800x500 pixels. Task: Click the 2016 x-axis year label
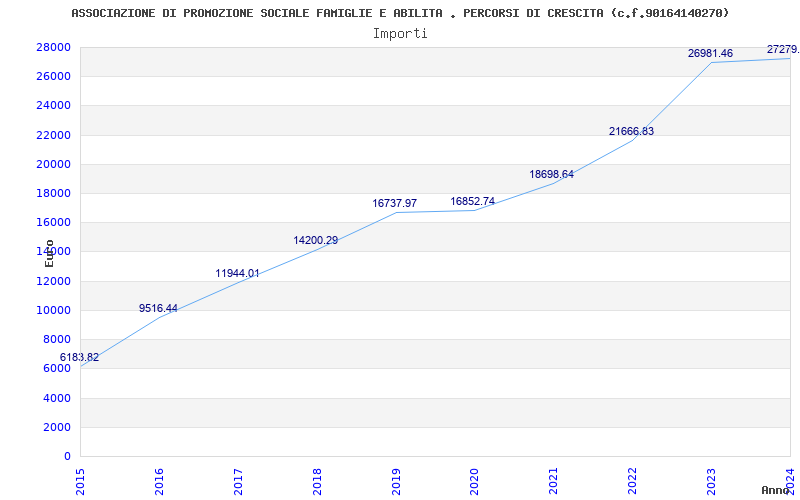coord(159,482)
